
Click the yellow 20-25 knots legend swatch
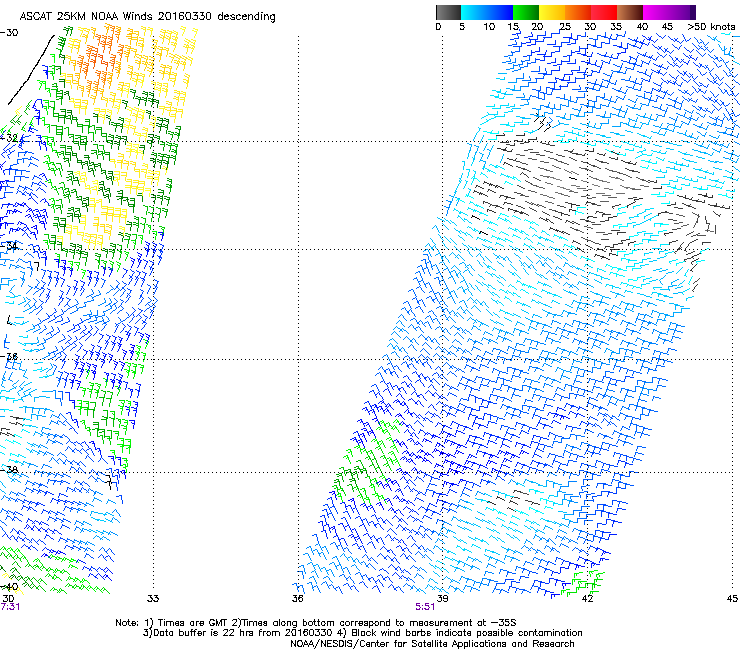point(552,12)
